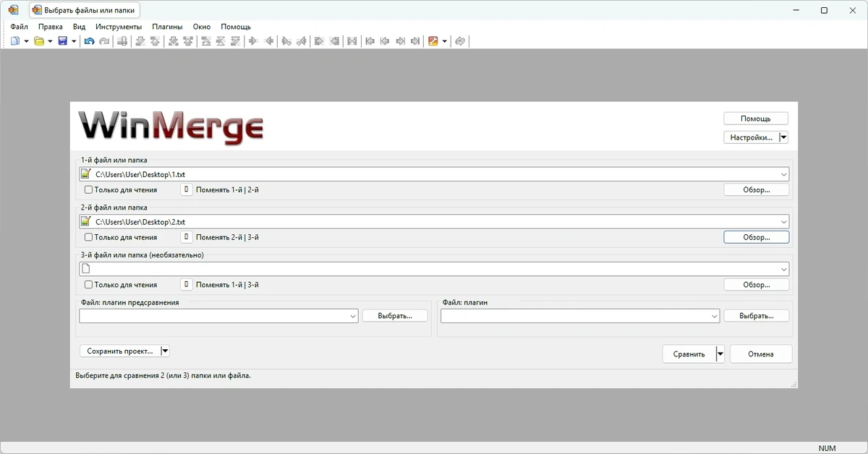Expand the New document toolbar dropdown arrow

[26, 41]
